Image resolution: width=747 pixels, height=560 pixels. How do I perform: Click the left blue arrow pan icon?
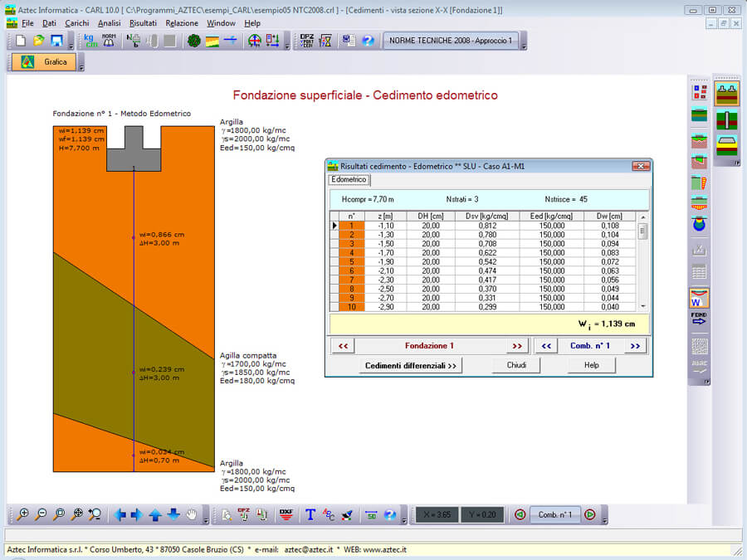tap(120, 514)
